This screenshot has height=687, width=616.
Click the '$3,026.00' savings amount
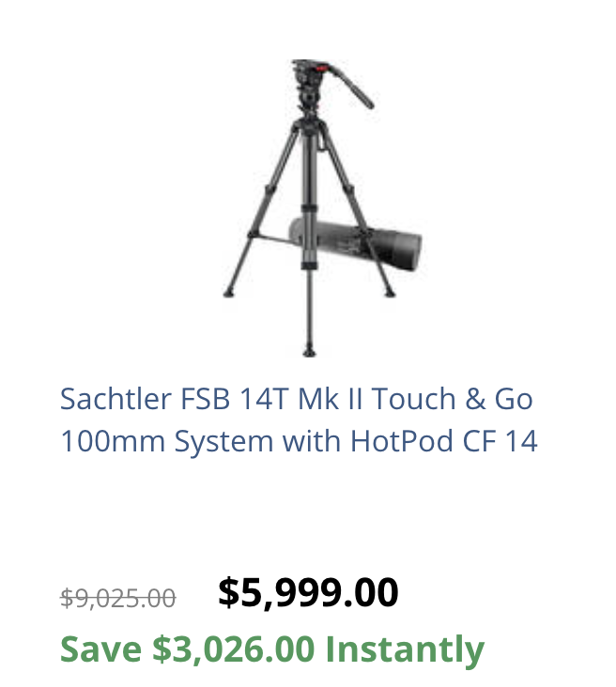(233, 649)
